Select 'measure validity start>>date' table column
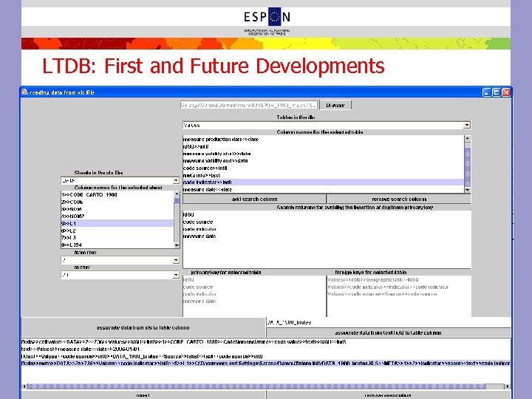532x399 pixels. coord(324,154)
